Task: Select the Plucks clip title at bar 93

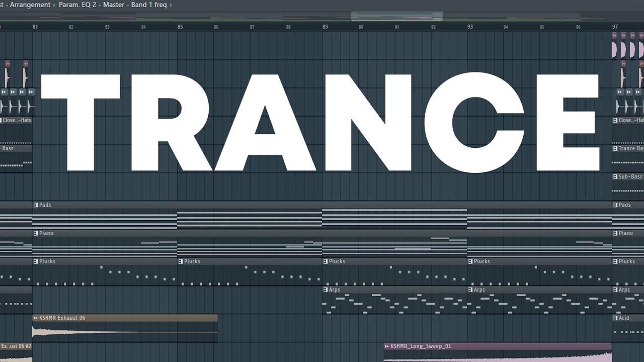Action: [x=482, y=261]
